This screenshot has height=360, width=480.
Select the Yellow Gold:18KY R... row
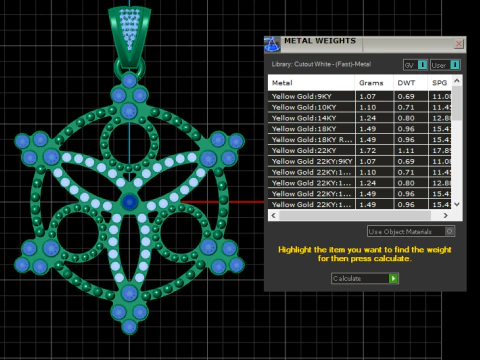(x=360, y=140)
